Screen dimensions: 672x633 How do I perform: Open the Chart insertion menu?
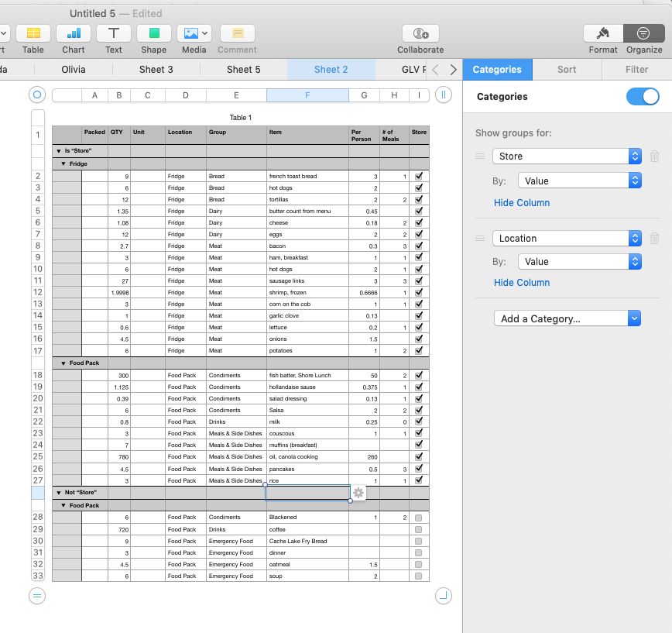[73, 33]
